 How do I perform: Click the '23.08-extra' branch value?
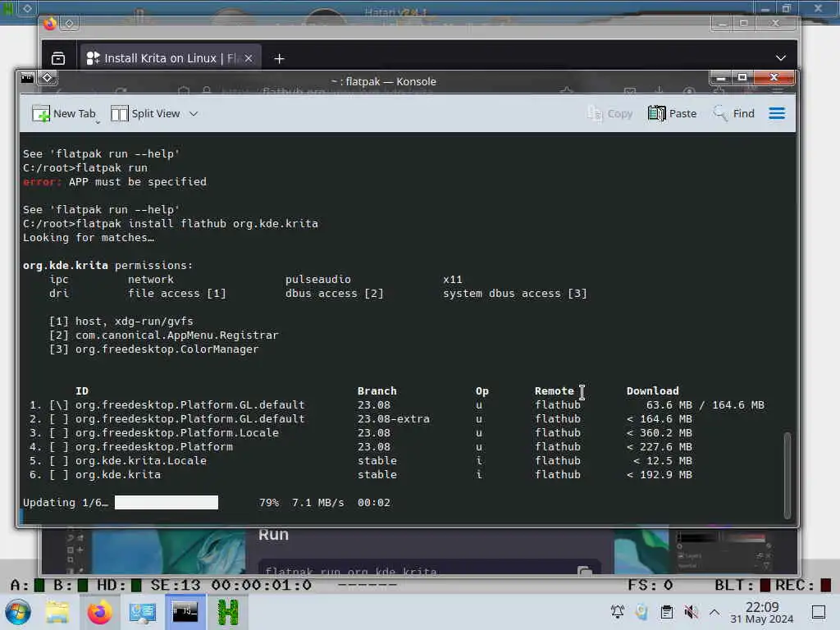394,419
